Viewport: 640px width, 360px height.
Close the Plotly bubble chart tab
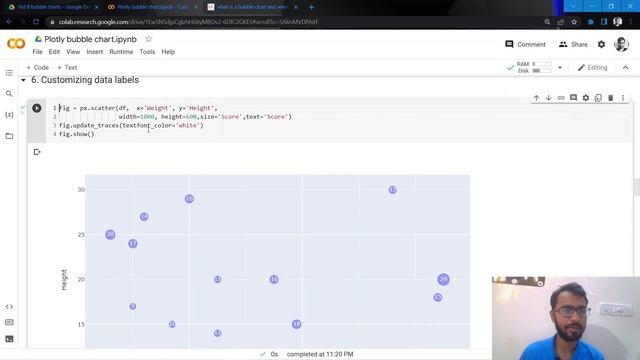click(196, 7)
